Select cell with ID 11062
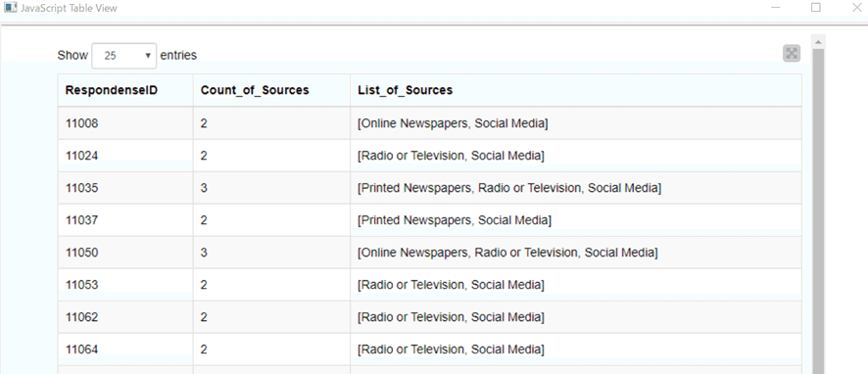Image resolution: width=868 pixels, height=374 pixels. click(125, 317)
